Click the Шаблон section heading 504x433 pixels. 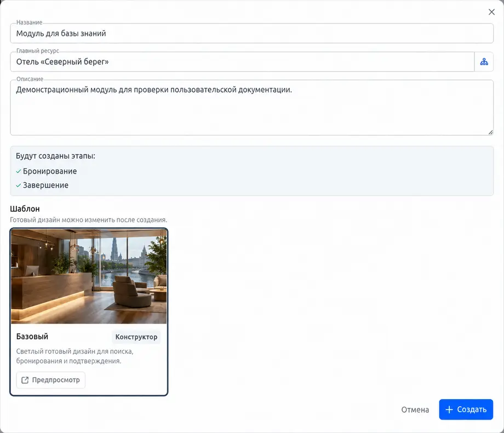click(x=25, y=209)
